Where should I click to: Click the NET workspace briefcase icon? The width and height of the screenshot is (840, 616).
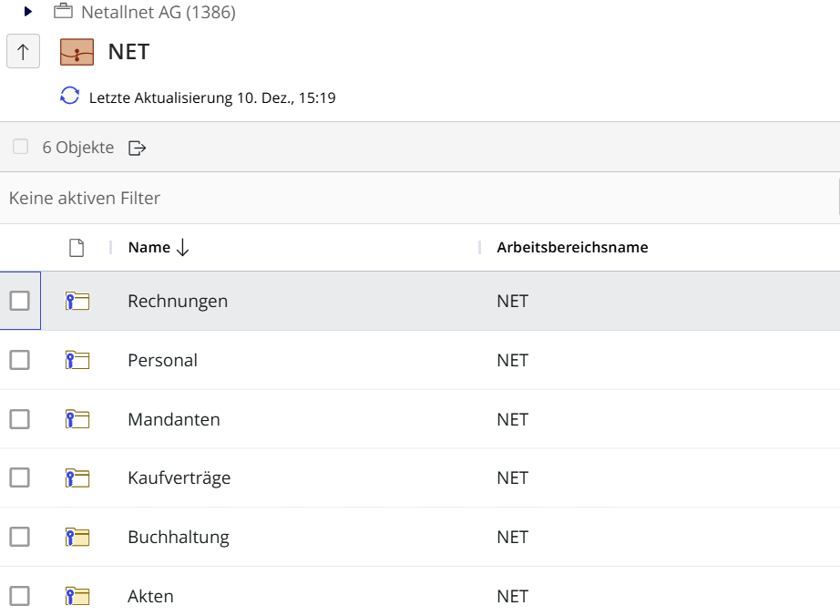click(77, 52)
